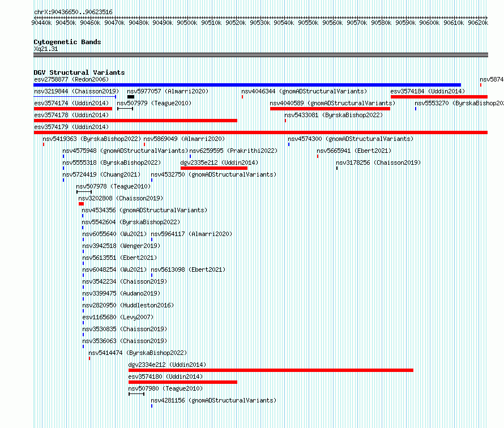Open nsv5964117 (Almarri2020) label
The height and width of the screenshot is (428, 504).
191,234
